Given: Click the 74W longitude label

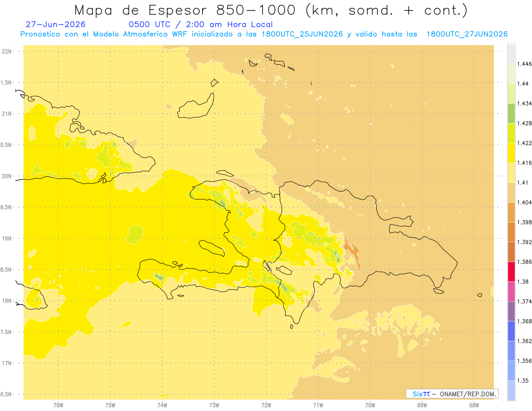Looking at the screenshot, I should coord(162,405).
